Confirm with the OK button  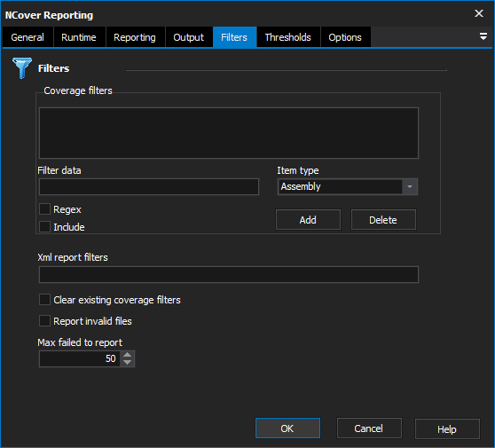pos(287,428)
